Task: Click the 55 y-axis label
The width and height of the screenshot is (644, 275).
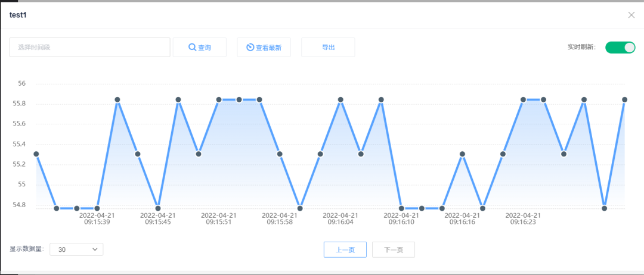Action: point(22,185)
